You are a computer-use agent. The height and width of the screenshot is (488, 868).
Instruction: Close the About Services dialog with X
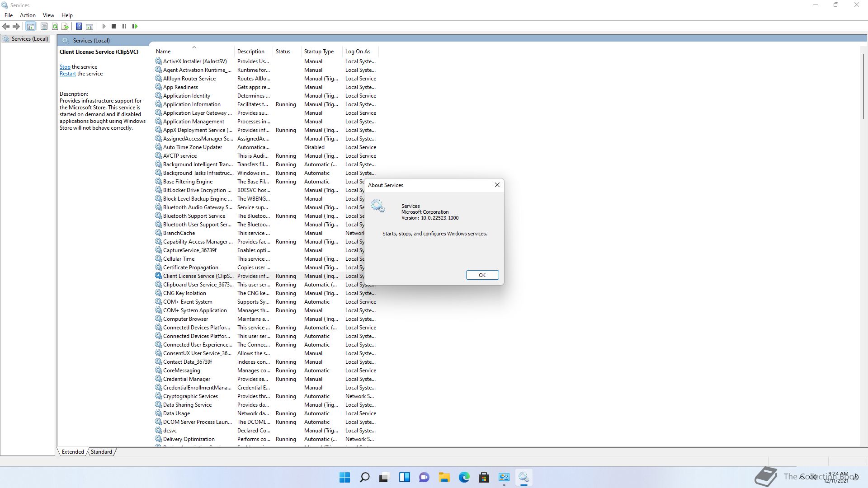click(x=497, y=185)
